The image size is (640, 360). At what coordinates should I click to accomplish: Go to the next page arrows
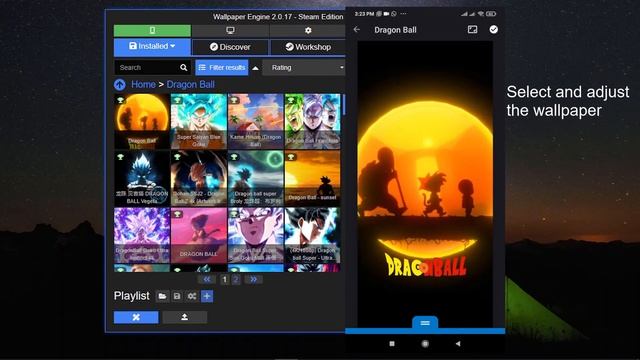tap(253, 280)
